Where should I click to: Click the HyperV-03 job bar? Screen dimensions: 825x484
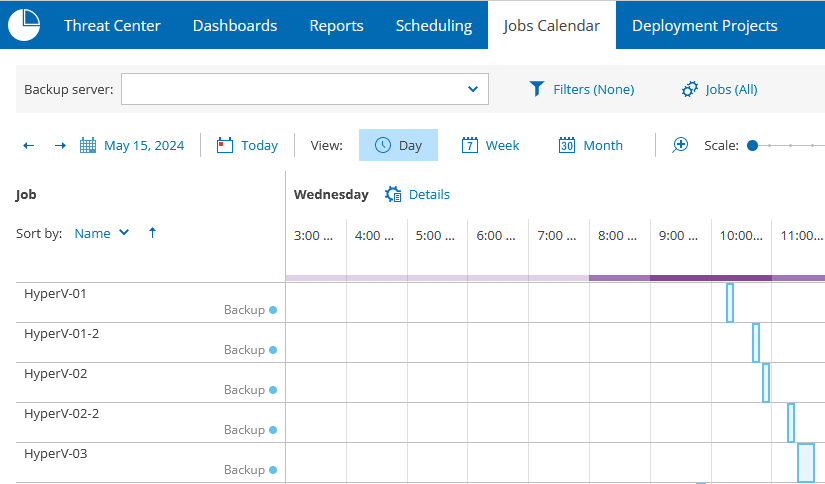click(806, 462)
